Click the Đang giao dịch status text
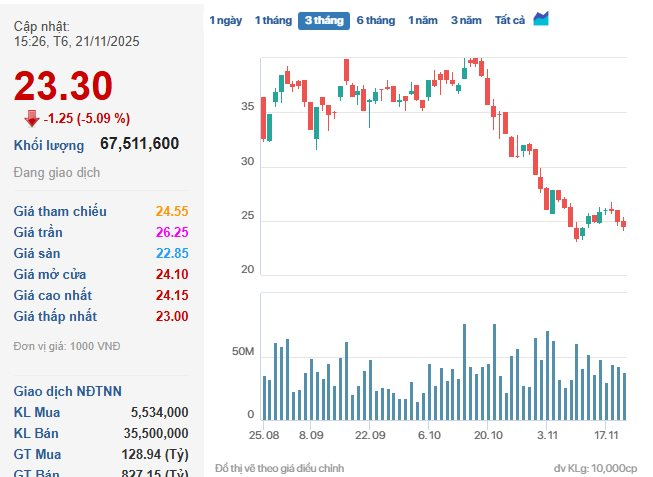Viewport: 653px width, 477px height. tap(57, 172)
